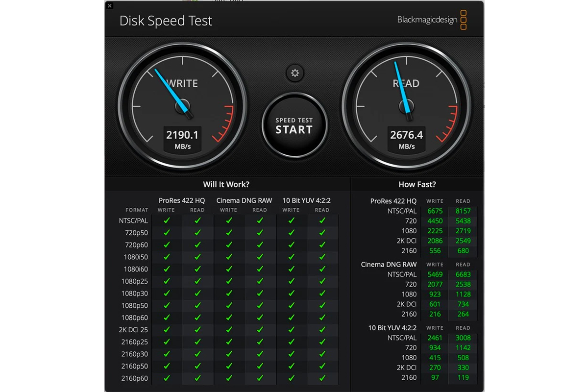Click the 10 Bit YUV read checkmark for 2160p60
This screenshot has width=588, height=392.
[x=322, y=378]
